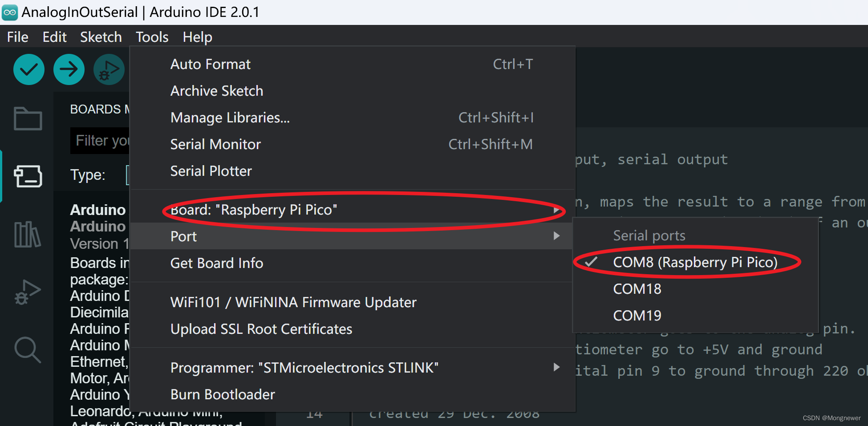Click the Verify checkmark button
868x426 pixels.
pyautogui.click(x=29, y=69)
